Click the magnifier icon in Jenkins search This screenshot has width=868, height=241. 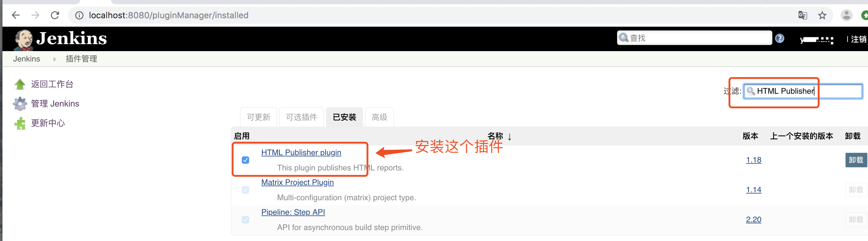[x=624, y=38]
